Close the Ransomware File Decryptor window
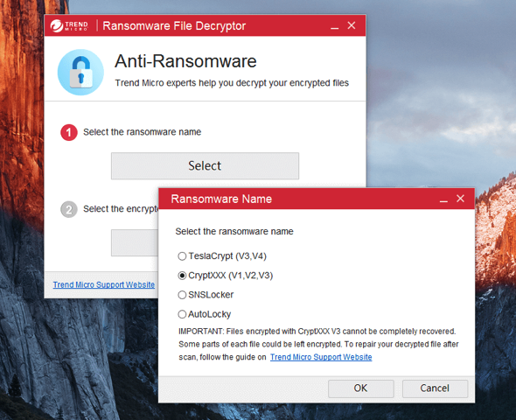The image size is (516, 420). pyautogui.click(x=352, y=25)
